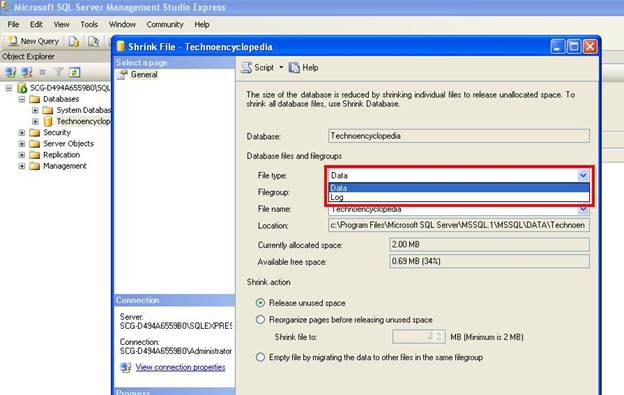Click the Script icon in the Shrink File dialog
The width and height of the screenshot is (624, 395).
click(246, 68)
